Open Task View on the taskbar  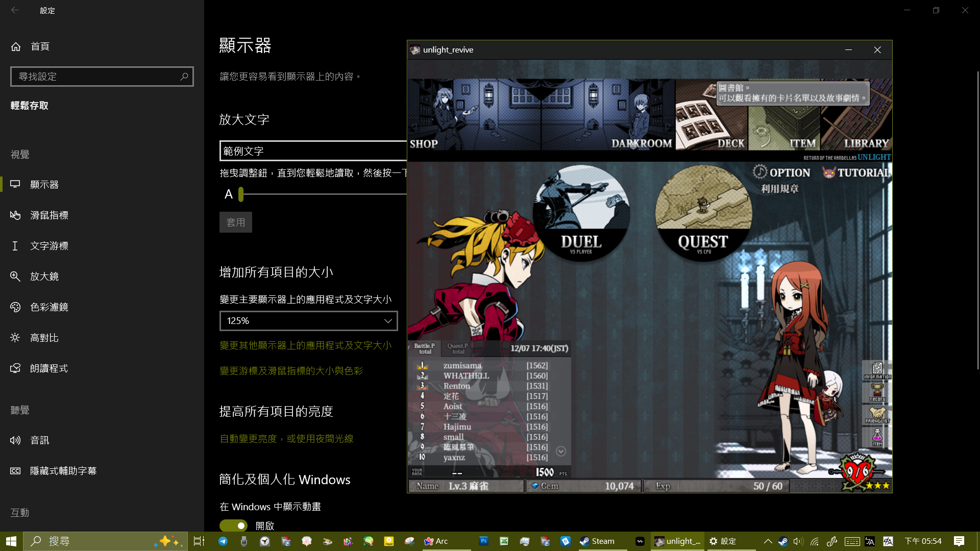(x=199, y=541)
